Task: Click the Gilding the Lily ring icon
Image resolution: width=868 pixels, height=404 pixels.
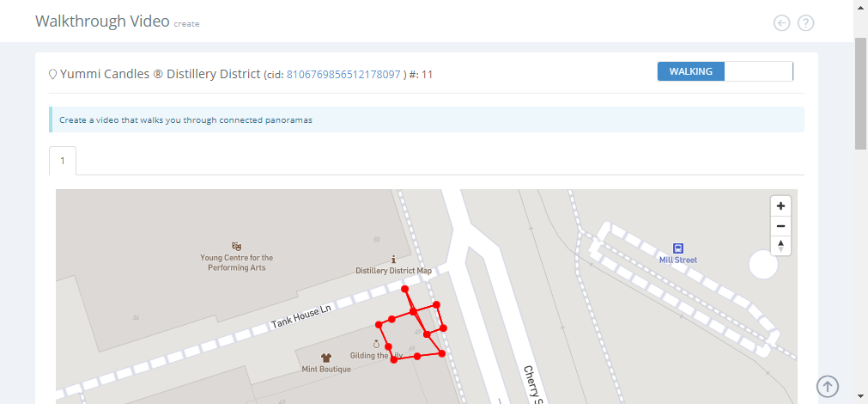Action: click(376, 344)
